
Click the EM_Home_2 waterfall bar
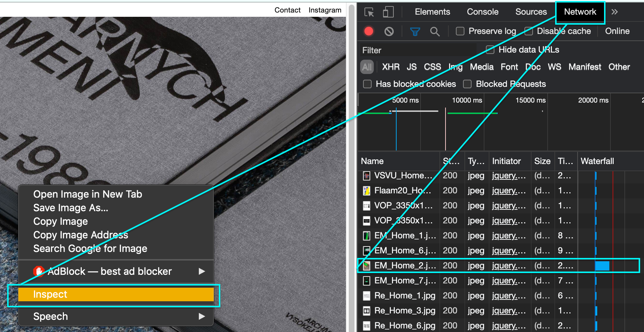tap(602, 266)
